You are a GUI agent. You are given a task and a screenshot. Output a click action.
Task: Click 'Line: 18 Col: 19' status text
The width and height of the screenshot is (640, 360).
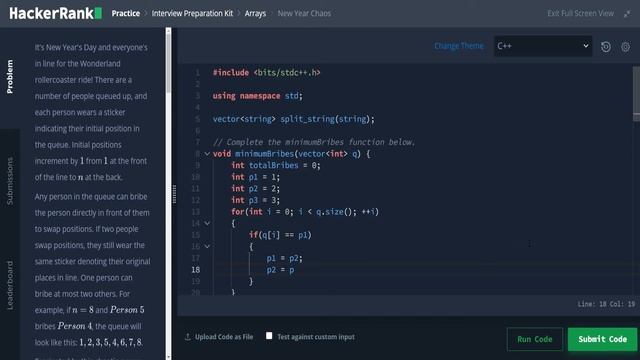(x=606, y=304)
